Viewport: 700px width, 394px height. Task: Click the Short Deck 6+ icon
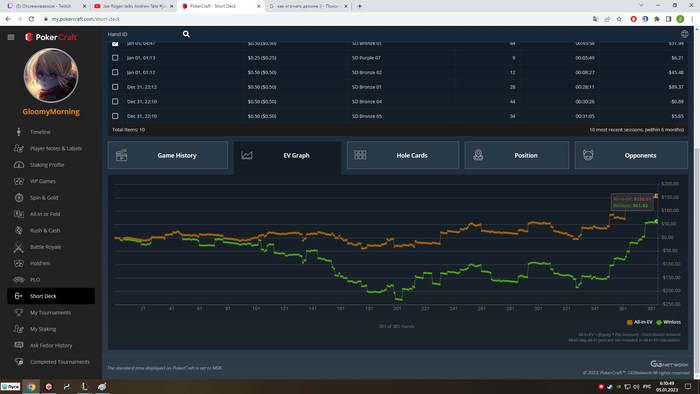click(19, 296)
